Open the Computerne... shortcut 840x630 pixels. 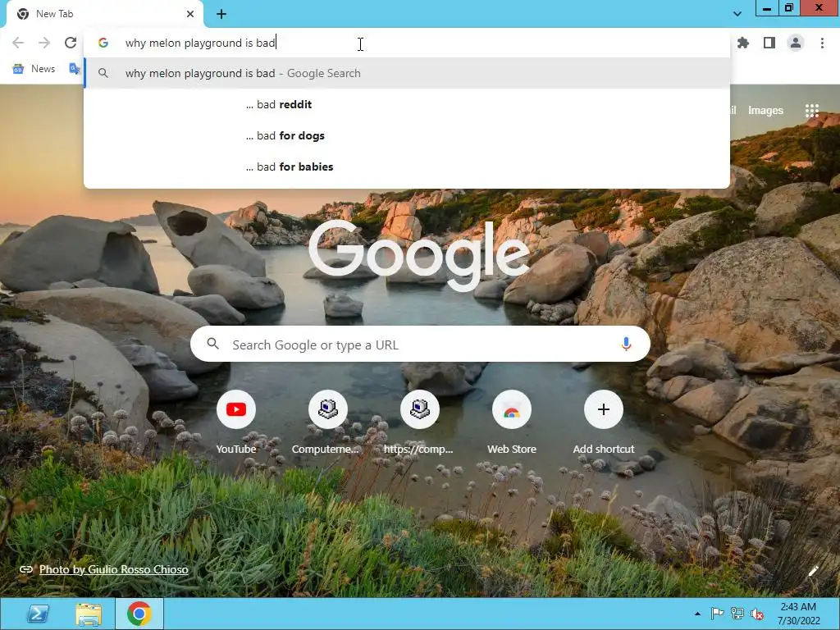click(327, 422)
